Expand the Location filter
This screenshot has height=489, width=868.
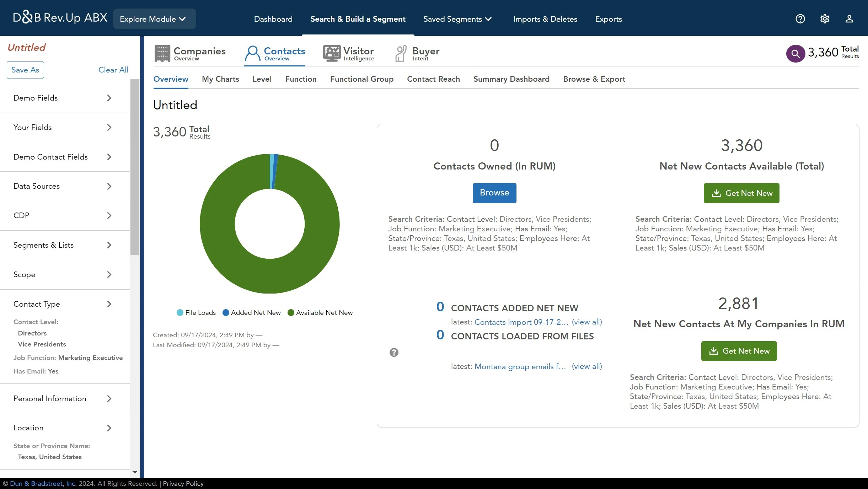(65, 428)
